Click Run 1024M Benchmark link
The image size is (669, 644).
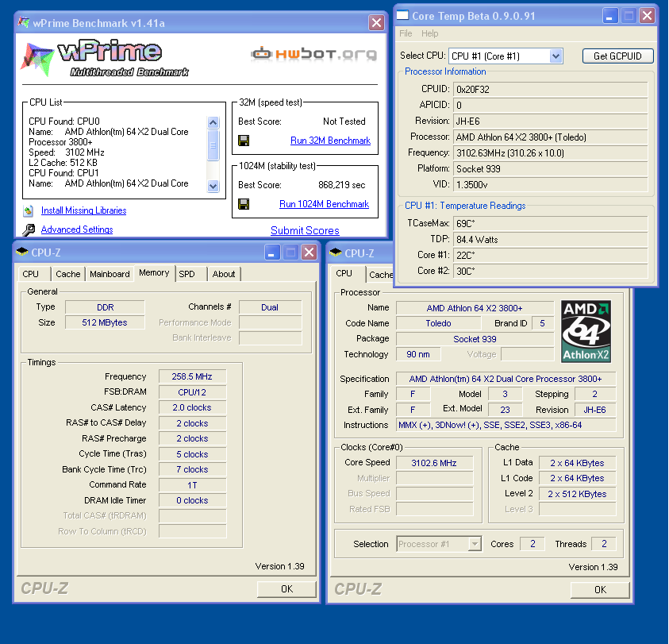click(324, 204)
